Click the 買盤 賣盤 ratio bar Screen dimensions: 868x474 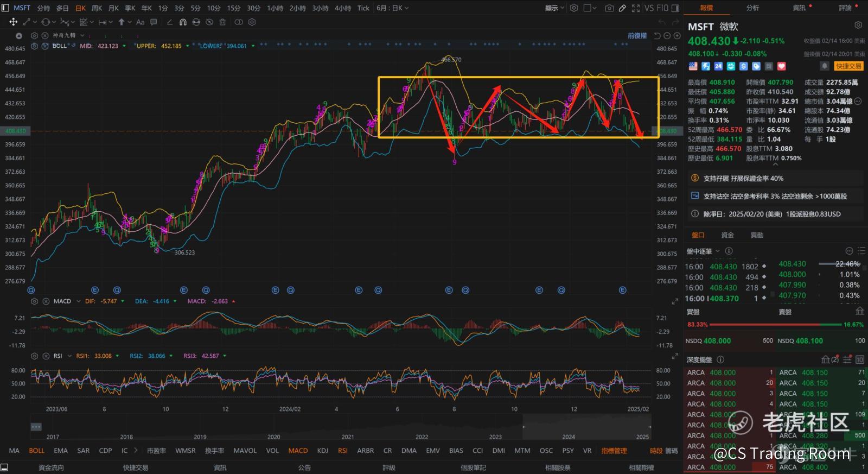tap(775, 325)
